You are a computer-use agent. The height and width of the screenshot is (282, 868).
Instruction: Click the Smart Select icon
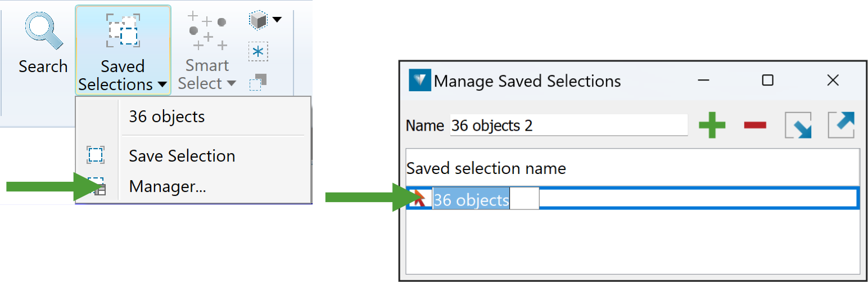pyautogui.click(x=207, y=31)
